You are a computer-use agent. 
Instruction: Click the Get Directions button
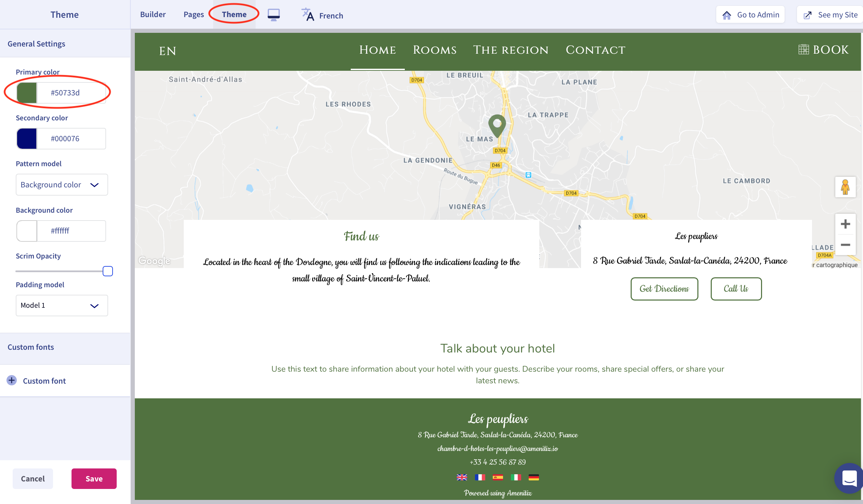coord(664,289)
